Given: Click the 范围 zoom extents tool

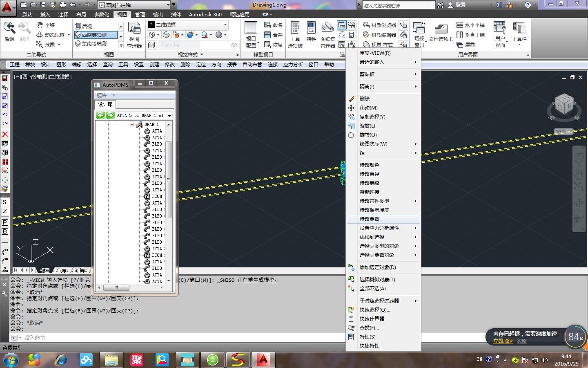Looking at the screenshot, I should pos(45,45).
